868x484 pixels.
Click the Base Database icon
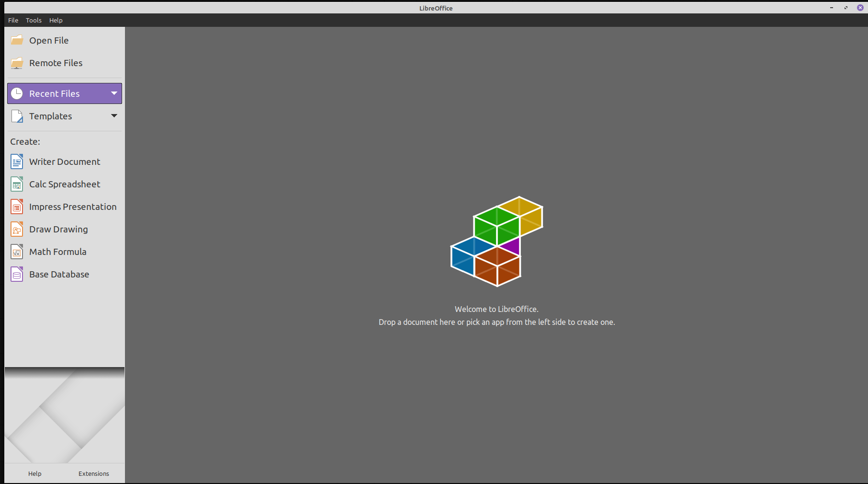pyautogui.click(x=17, y=274)
